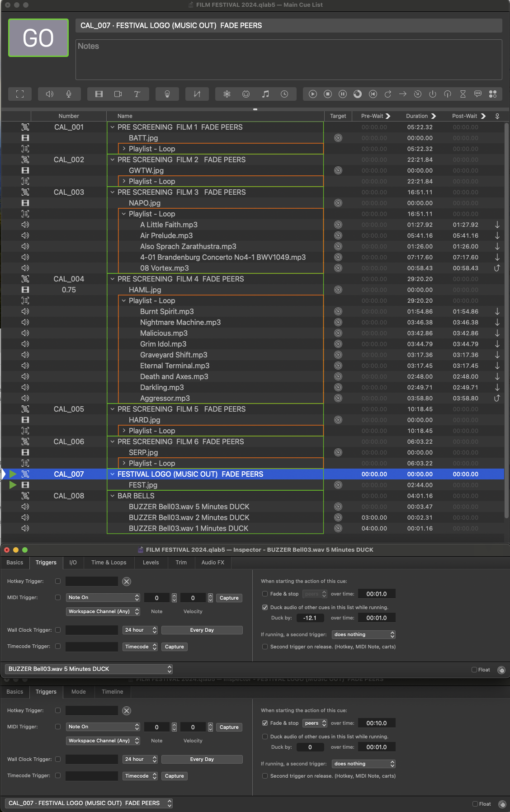Add a Text cue from the toolbar
Viewport: 510px width, 812px height.
click(137, 94)
